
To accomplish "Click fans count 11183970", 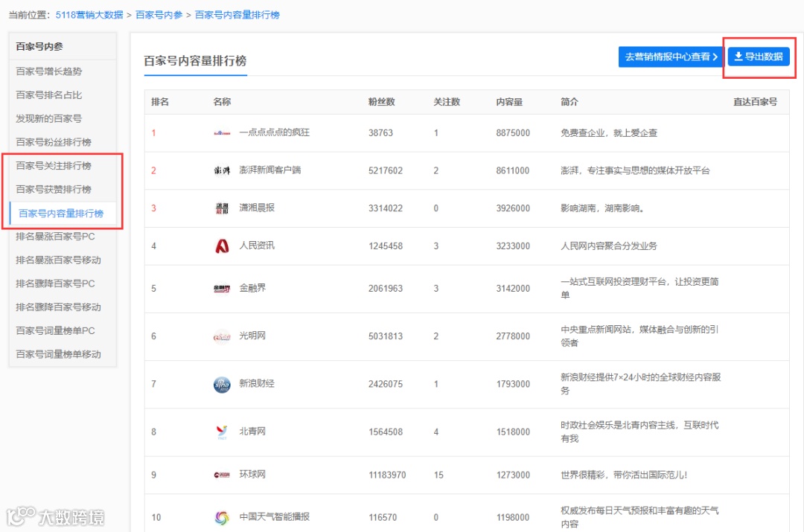I will [387, 475].
